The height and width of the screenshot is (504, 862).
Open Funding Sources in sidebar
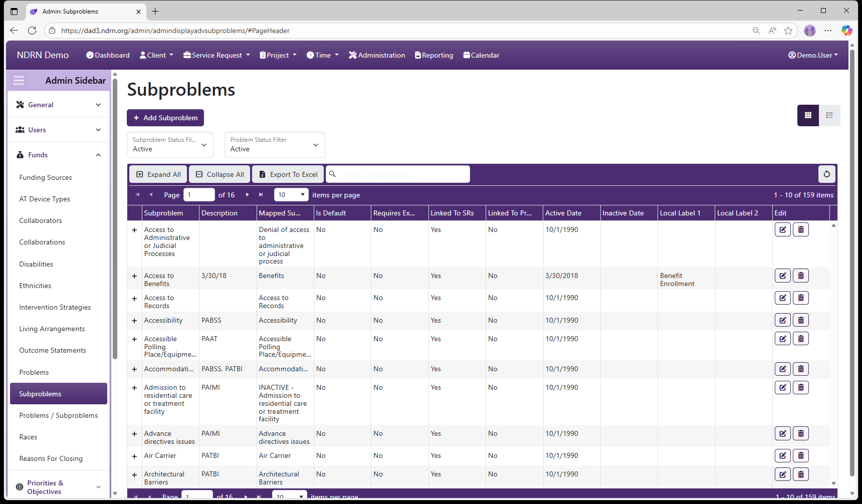coord(46,177)
